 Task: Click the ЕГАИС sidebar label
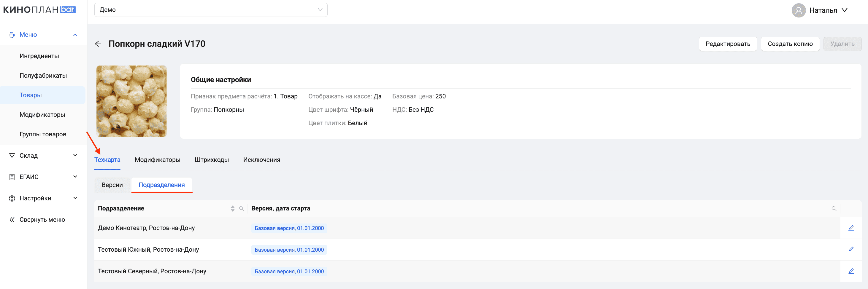point(29,177)
